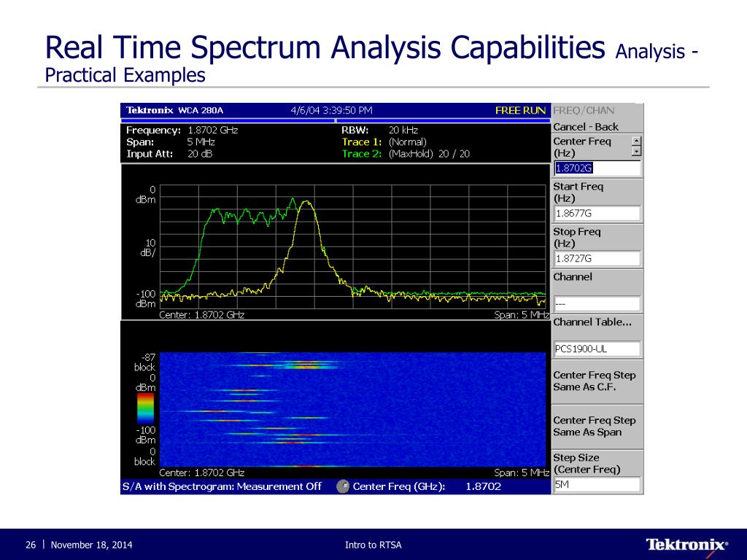Screen dimensions: 747x560
Task: Choose Center Freq Step Same As Span
Action: pyautogui.click(x=597, y=427)
